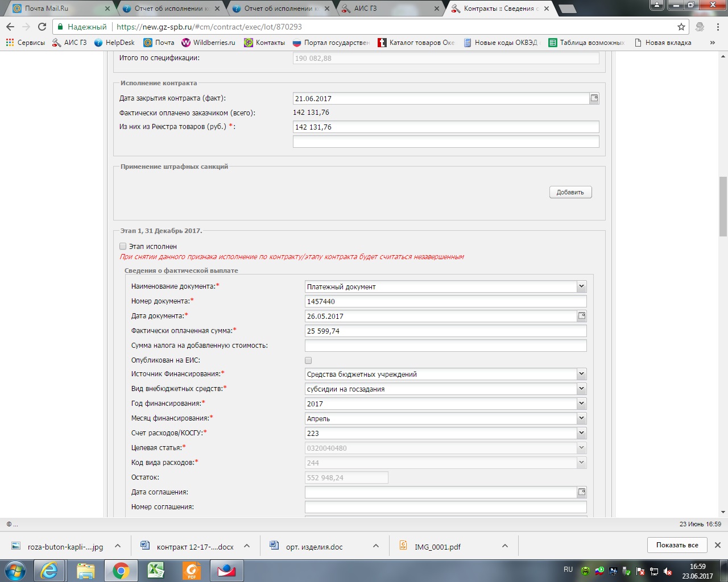728x582 pixels.
Task: Click the page vertical scrollbar thumb
Action: click(x=723, y=206)
